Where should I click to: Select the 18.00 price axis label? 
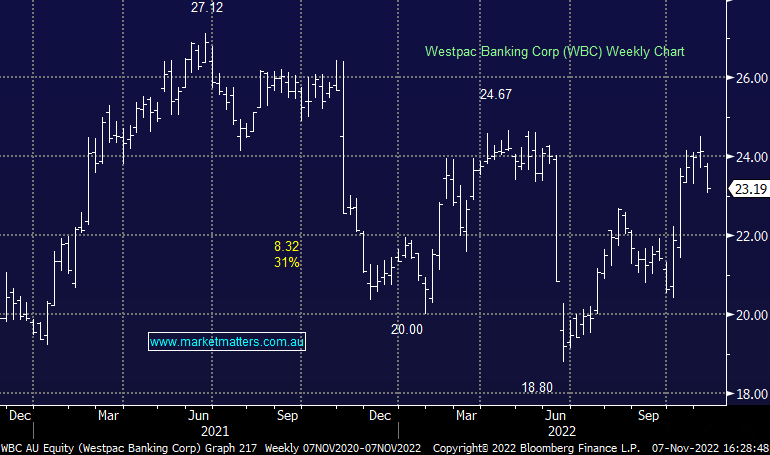click(x=748, y=394)
